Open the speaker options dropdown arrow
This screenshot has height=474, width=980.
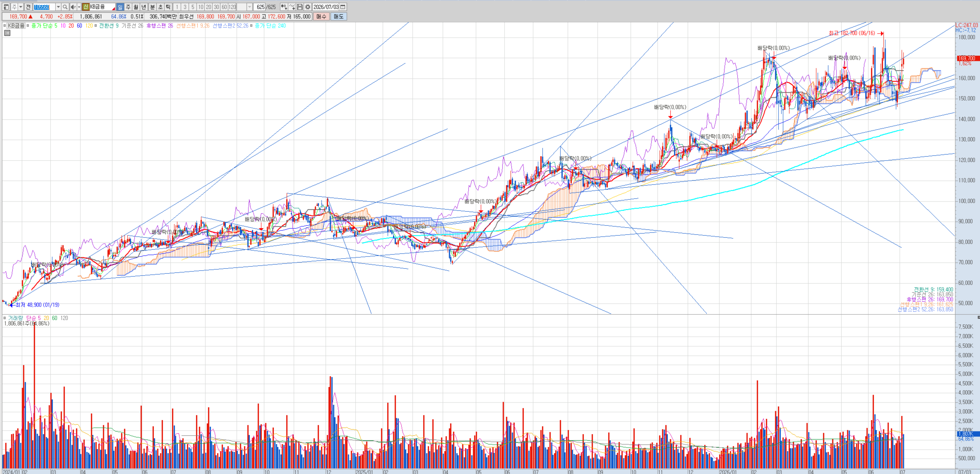pos(79,7)
